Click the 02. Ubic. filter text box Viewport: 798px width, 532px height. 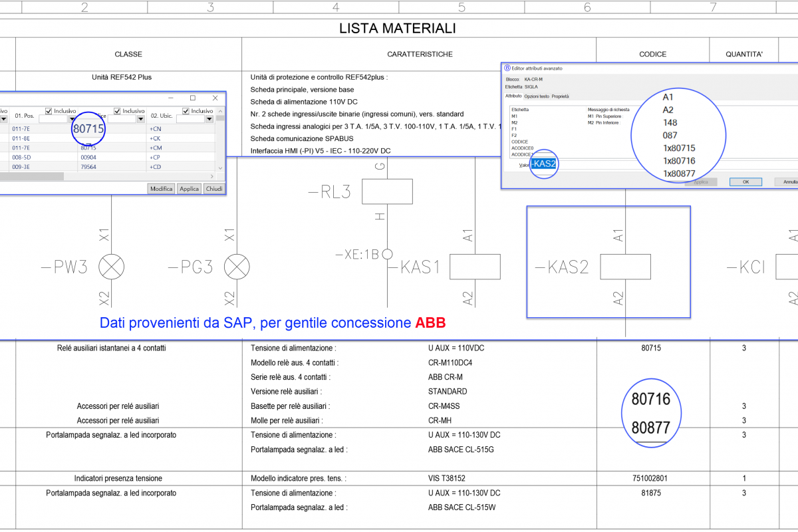click(x=190, y=120)
